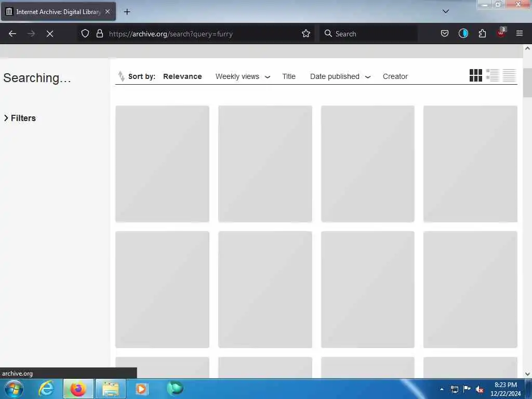The width and height of the screenshot is (532, 399).
Task: Toggle sort direction arrows
Action: (121, 76)
